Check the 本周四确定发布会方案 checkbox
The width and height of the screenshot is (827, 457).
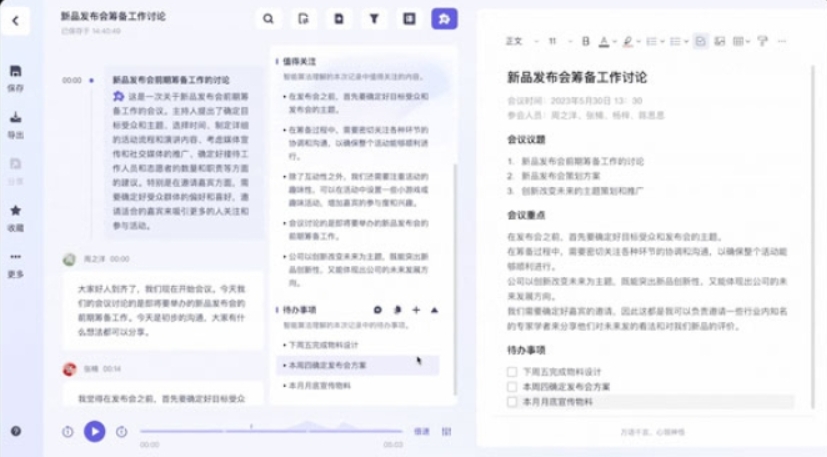[x=512, y=387]
